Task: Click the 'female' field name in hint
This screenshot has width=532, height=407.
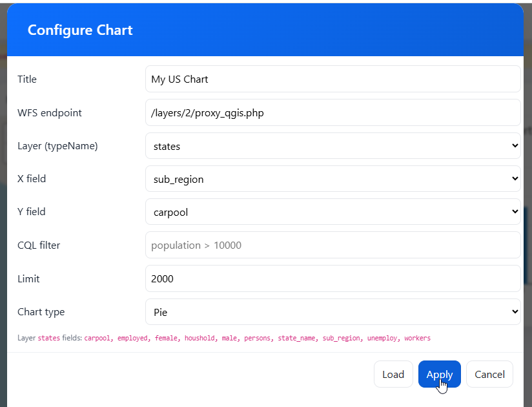Action: [167, 338]
